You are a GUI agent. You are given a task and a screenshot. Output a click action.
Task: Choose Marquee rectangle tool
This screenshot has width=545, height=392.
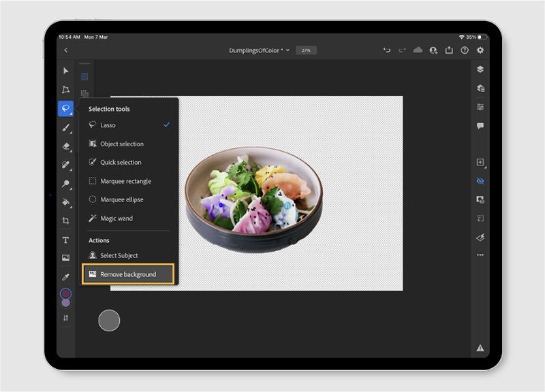point(129,181)
